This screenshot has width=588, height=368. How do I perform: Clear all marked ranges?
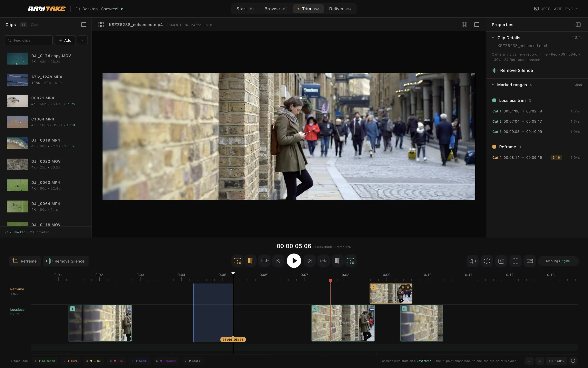pyautogui.click(x=578, y=85)
